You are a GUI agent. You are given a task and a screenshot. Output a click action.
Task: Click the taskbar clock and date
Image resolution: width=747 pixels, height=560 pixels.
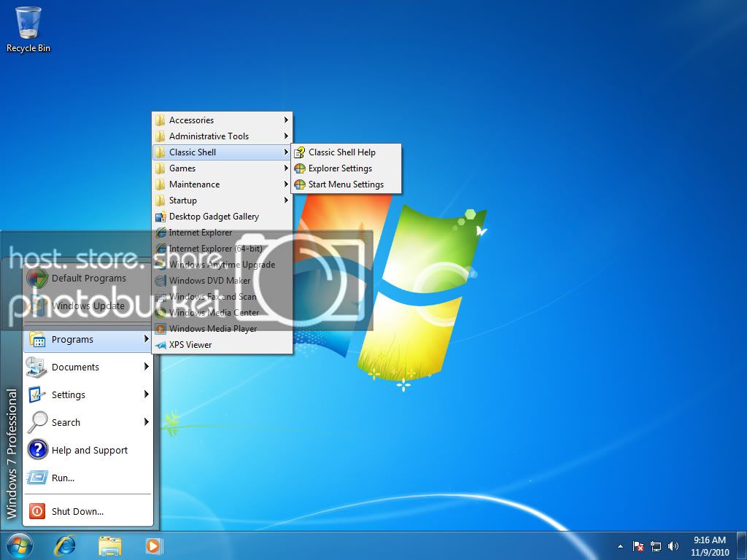pos(708,546)
